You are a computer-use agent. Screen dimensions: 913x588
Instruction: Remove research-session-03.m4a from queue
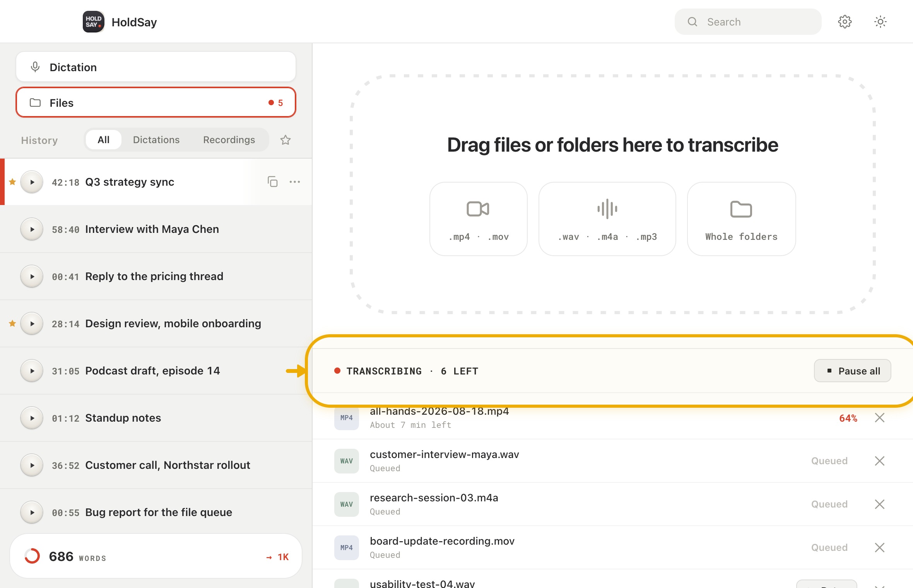point(880,504)
